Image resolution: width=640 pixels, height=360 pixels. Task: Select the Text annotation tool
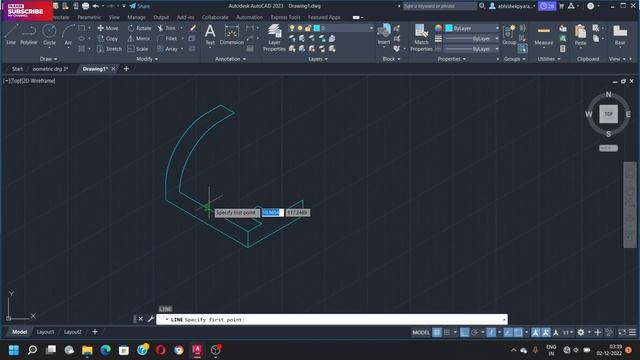tap(210, 34)
